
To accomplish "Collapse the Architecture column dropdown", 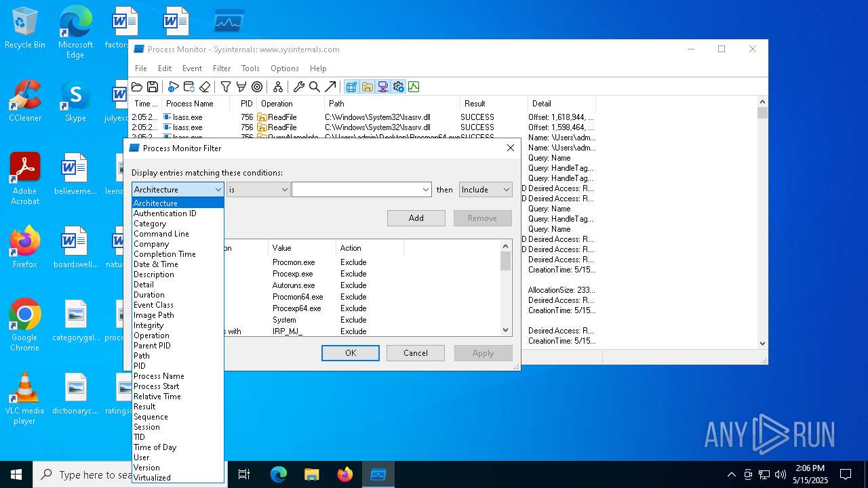I will click(x=218, y=190).
